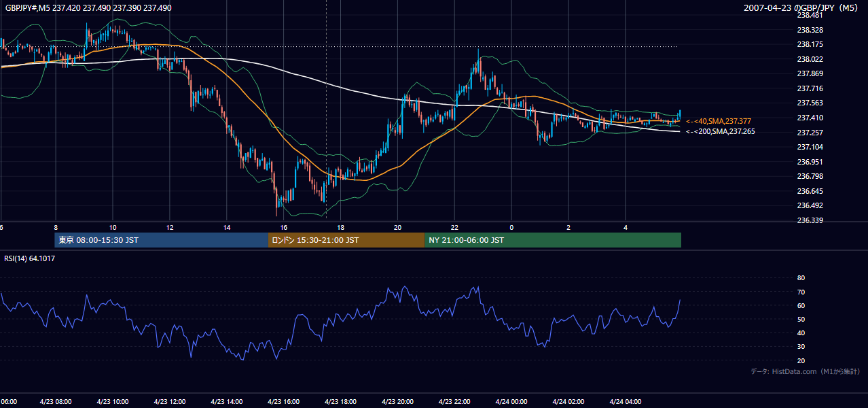
Task: Click price axis label 236.339
Action: point(810,220)
